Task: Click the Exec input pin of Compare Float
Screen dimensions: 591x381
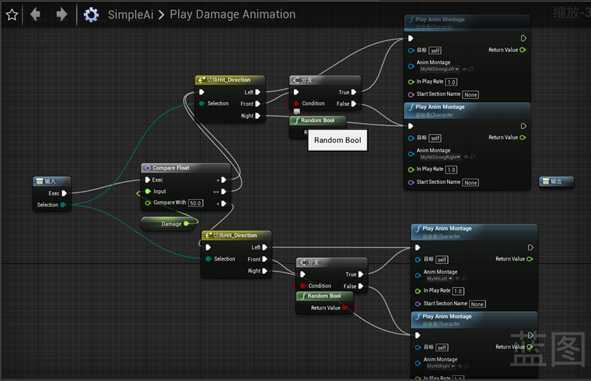Action: click(x=148, y=180)
